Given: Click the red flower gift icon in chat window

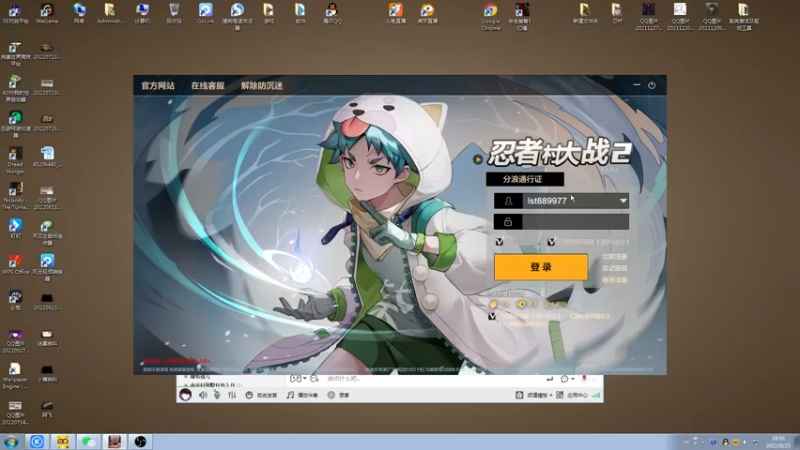Looking at the screenshot, I should click(584, 379).
